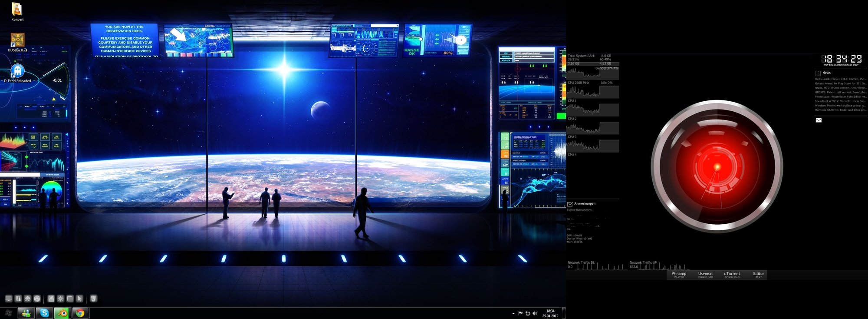Viewport: 868px width, 319px height.
Task: Click the space invader icon in the dock
Action: [x=28, y=299]
